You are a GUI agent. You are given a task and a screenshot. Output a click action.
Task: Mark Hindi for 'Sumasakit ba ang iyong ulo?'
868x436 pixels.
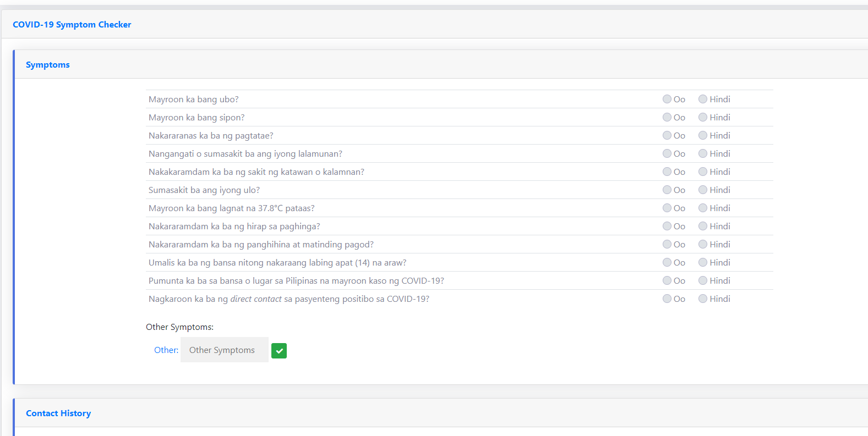click(x=703, y=190)
